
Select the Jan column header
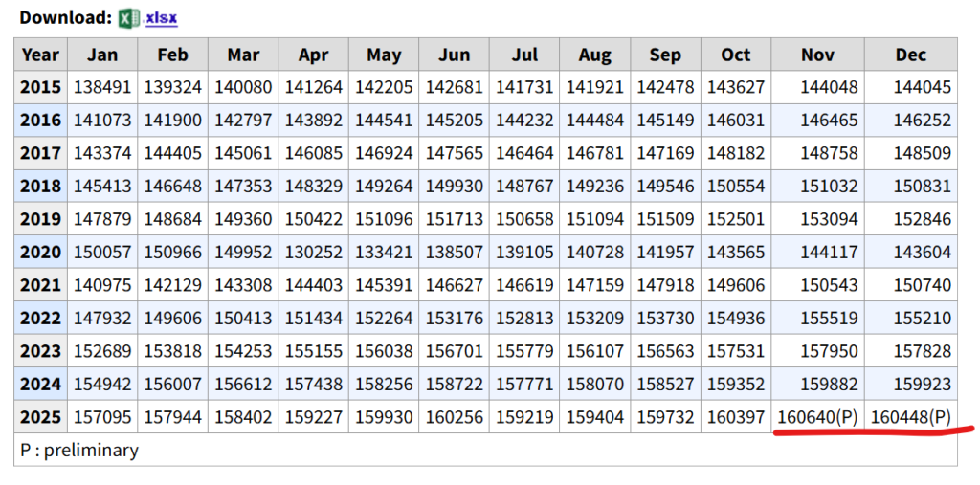[x=102, y=55]
